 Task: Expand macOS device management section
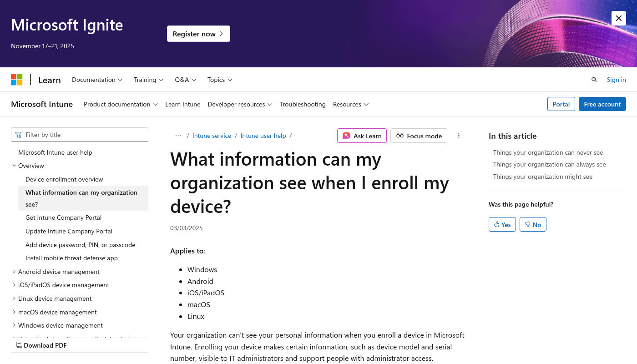[14, 312]
